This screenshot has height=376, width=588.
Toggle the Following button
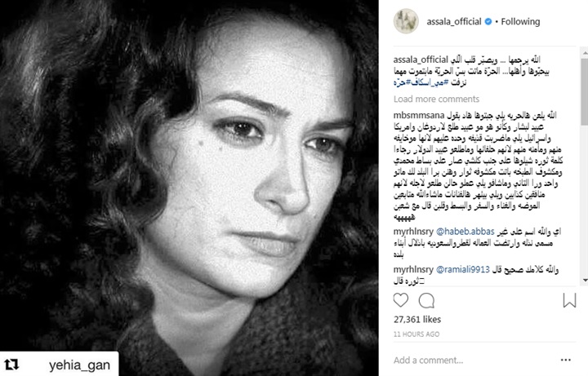(x=520, y=22)
